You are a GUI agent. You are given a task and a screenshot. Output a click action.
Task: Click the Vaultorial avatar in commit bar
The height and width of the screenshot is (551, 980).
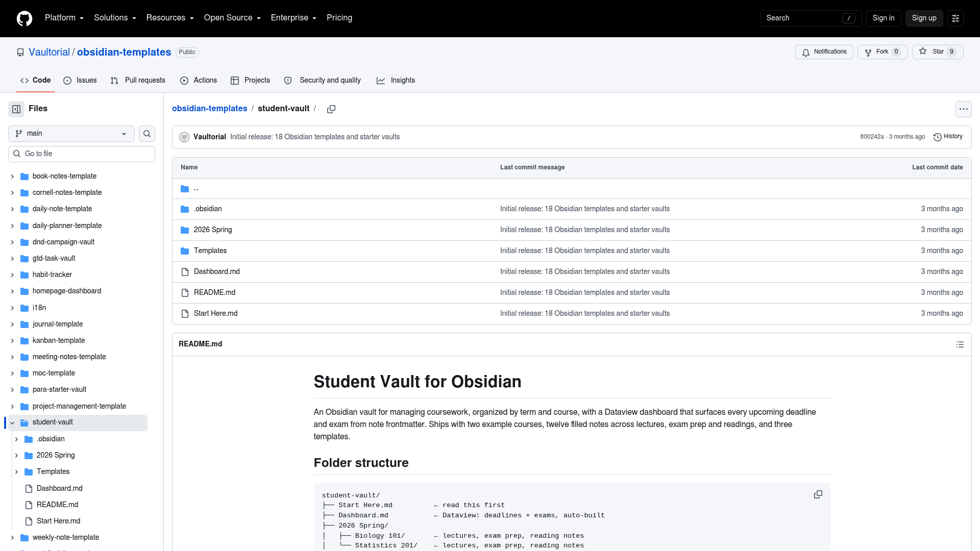184,137
